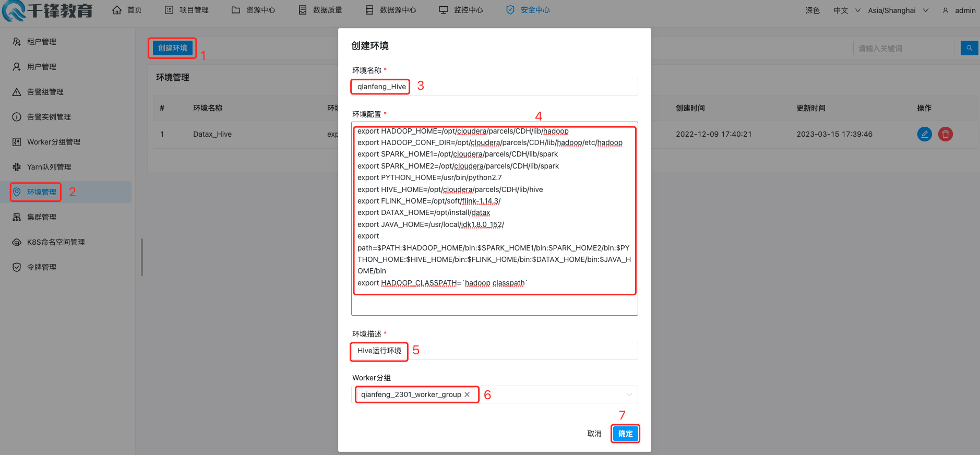This screenshot has width=980, height=455.
Task: Go to 告警实例管理 in sidebar
Action: click(49, 117)
